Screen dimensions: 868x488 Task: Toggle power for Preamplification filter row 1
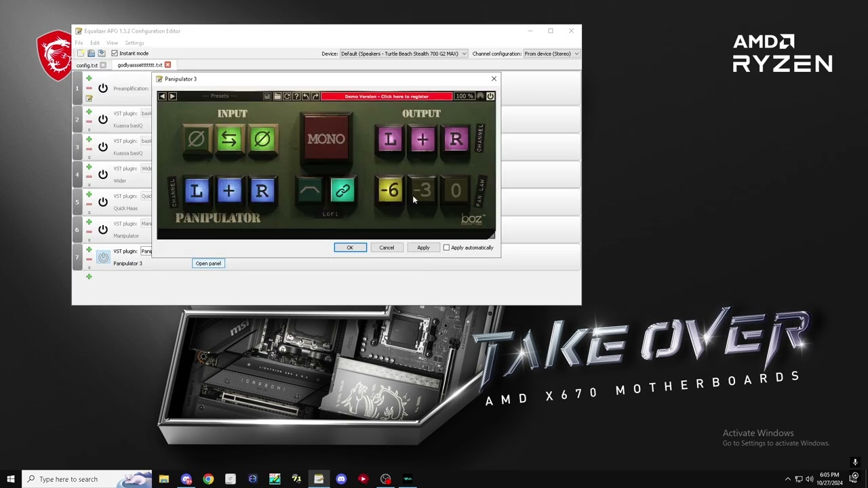[103, 88]
